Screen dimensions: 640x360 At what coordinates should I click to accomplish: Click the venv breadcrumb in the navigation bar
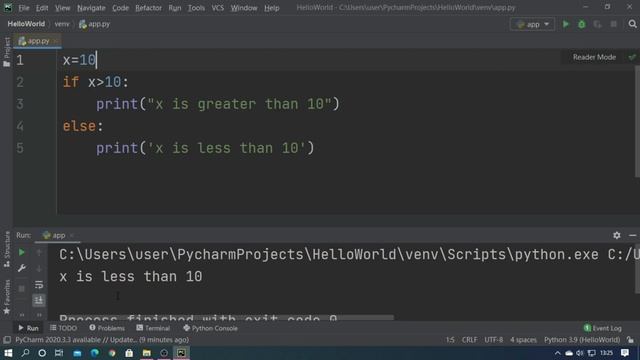(62, 24)
